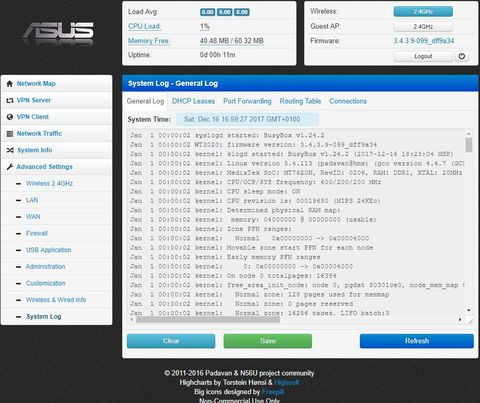Viewport: 480px width, 403px height.
Task: Click the System Info shuffle icon
Action: click(x=10, y=150)
